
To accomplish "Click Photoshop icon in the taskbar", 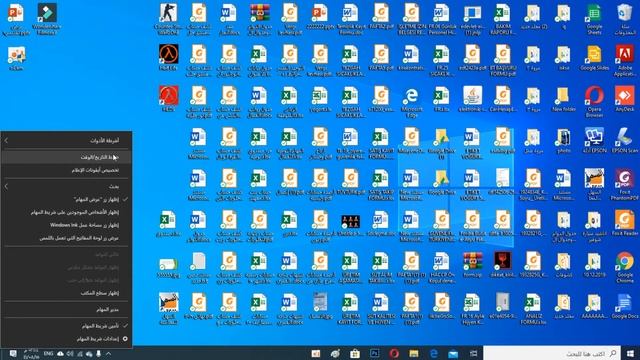I will pos(374,353).
